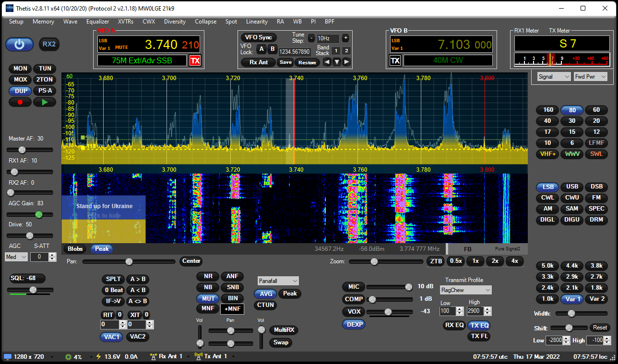Open the Linearity menu
Image resolution: width=618 pixels, height=364 pixels.
pos(257,22)
